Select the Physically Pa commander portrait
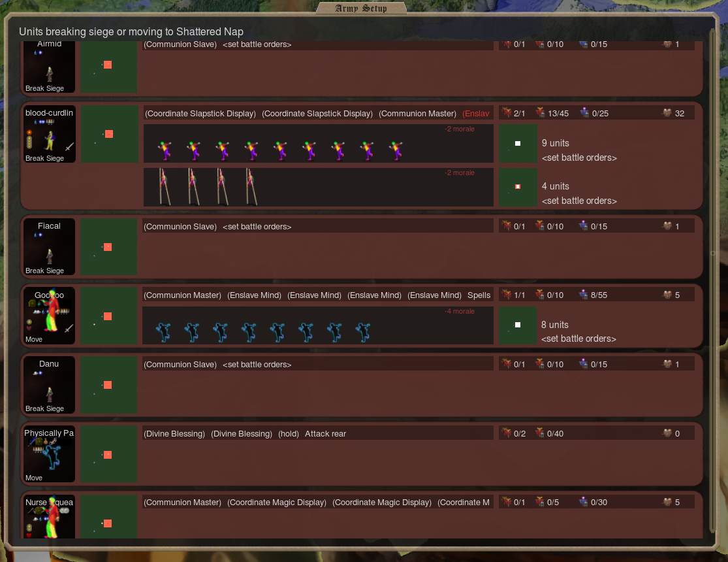The width and height of the screenshot is (728, 562). point(49,454)
